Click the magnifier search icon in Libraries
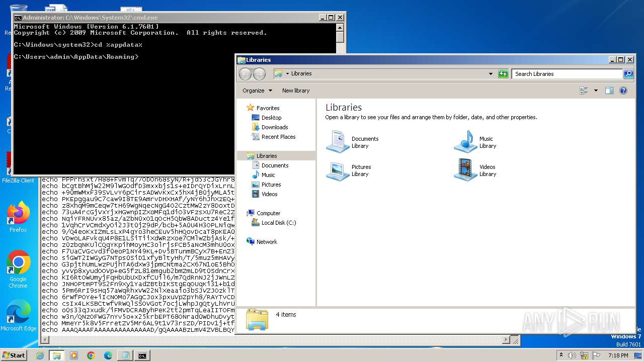 pos(628,74)
